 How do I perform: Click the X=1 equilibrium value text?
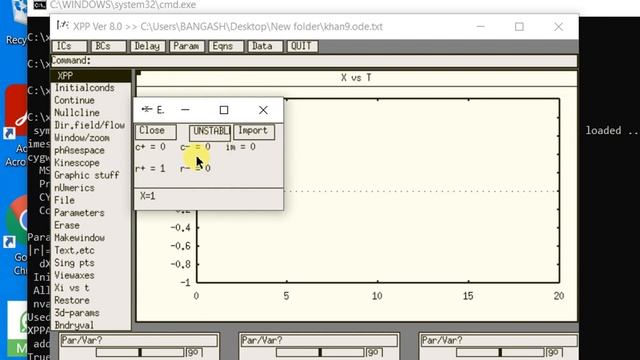[148, 196]
